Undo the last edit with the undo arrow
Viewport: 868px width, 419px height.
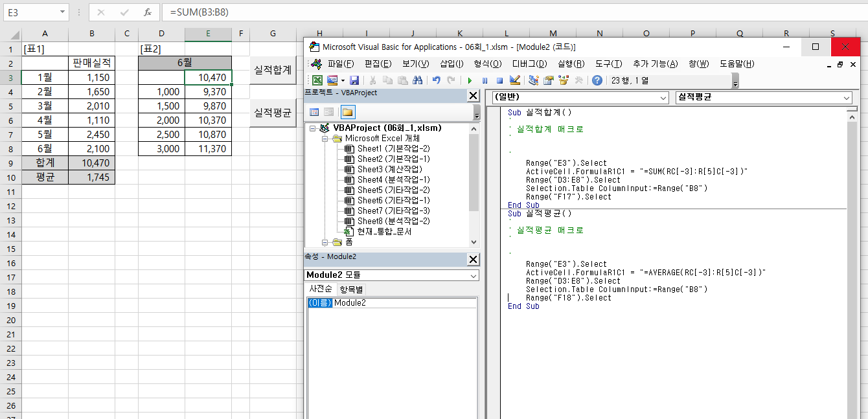click(436, 80)
